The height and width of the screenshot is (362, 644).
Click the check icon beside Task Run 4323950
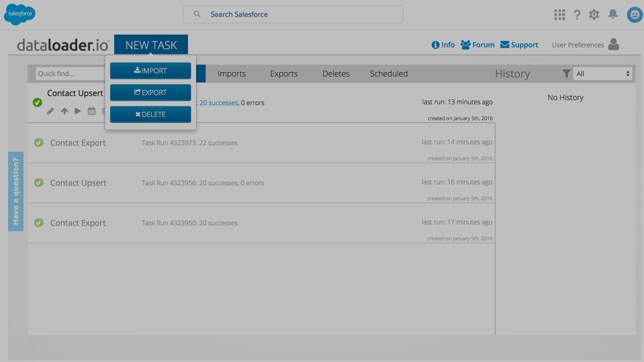coord(39,223)
